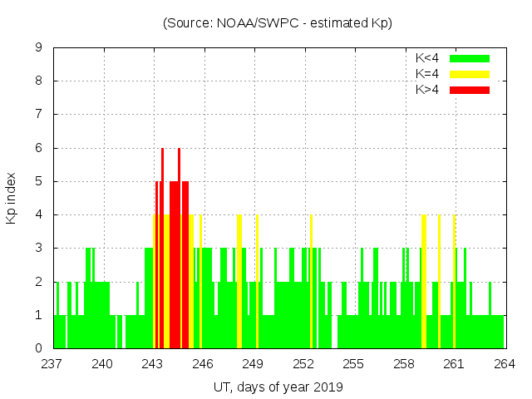Click the x-axis tick label 252

click(303, 364)
